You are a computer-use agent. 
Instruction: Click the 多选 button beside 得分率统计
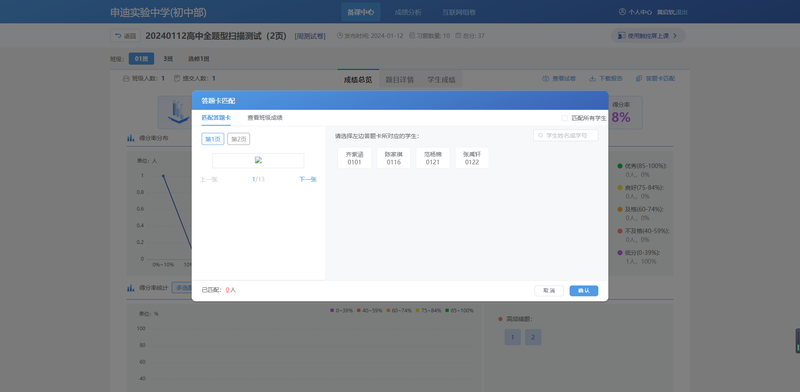coord(182,288)
